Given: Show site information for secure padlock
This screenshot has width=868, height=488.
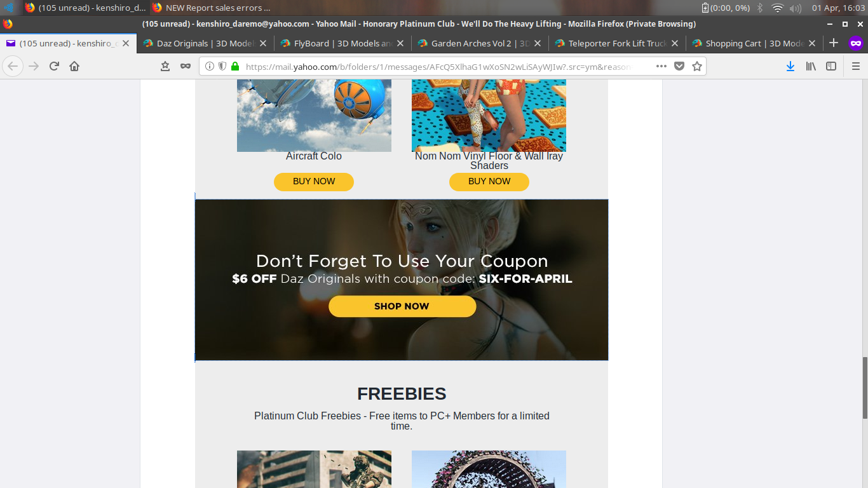Looking at the screenshot, I should [235, 66].
